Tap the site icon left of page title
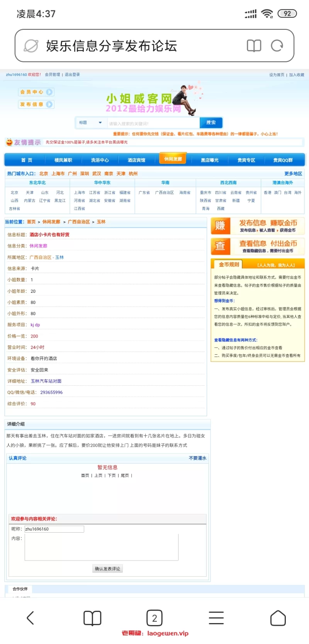 [x=31, y=46]
